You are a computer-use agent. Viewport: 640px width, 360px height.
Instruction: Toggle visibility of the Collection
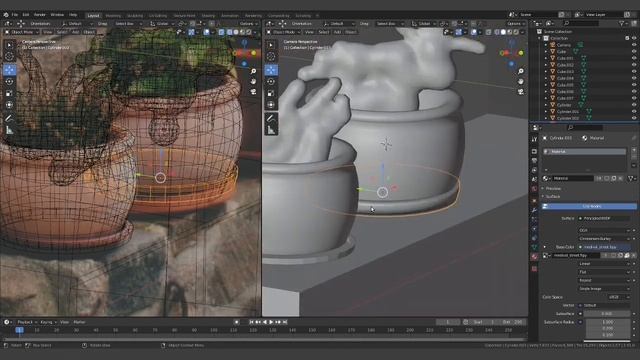[x=634, y=38]
